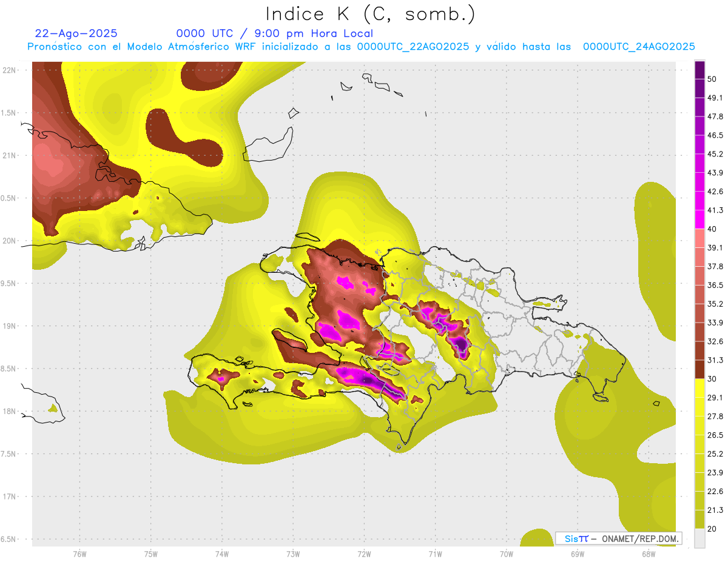
Task: Click the longitude label '76W'
Action: tap(79, 554)
